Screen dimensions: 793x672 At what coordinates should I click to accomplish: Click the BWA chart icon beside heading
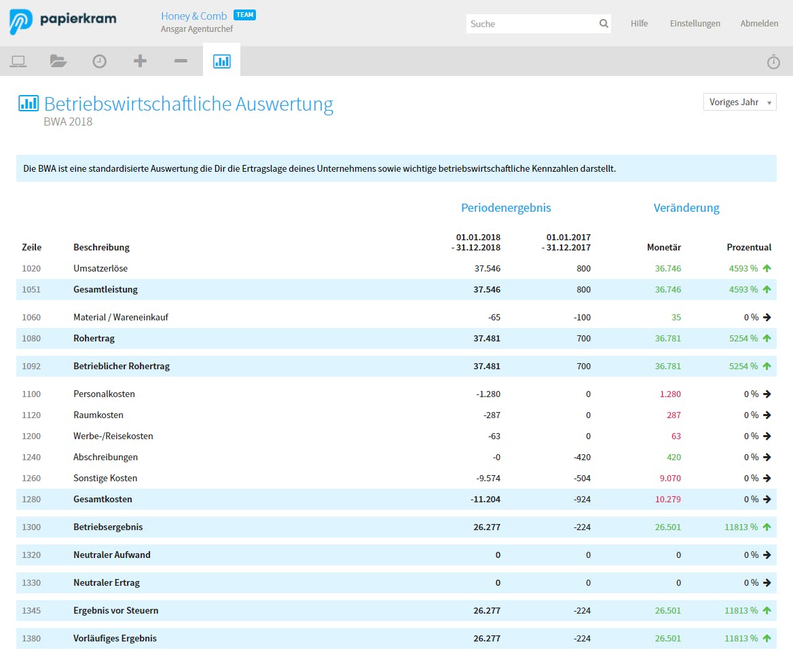(x=29, y=103)
